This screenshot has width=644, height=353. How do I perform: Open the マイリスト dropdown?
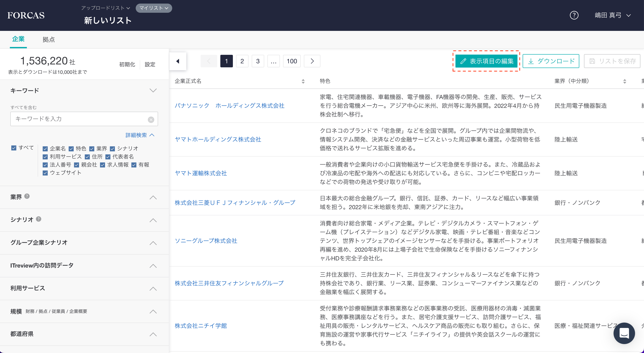click(154, 8)
